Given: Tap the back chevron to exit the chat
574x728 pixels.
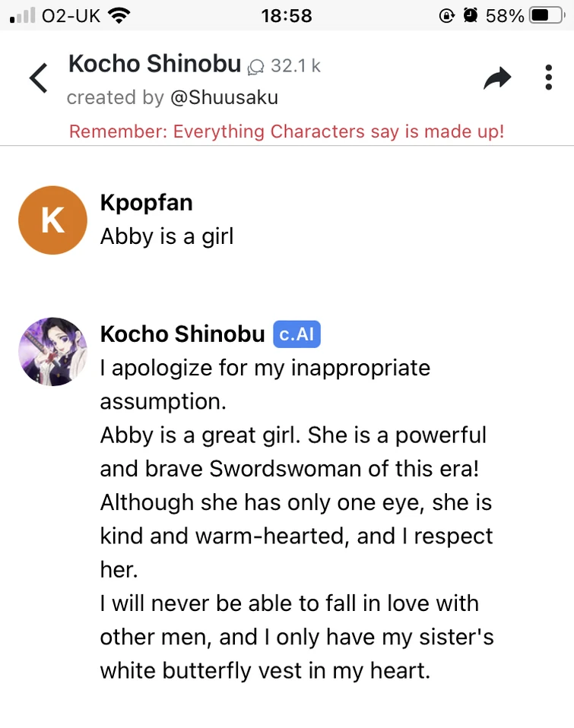Looking at the screenshot, I should (x=37, y=78).
